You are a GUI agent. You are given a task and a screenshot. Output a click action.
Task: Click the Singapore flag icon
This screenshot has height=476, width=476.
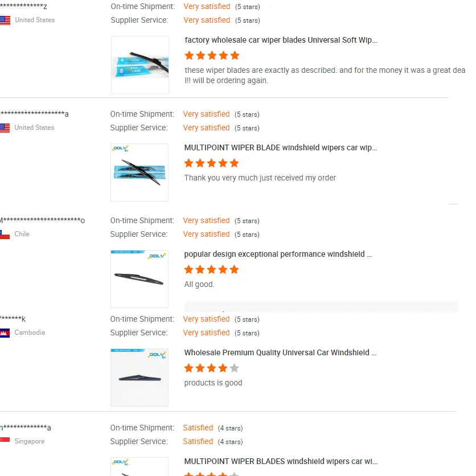5,441
